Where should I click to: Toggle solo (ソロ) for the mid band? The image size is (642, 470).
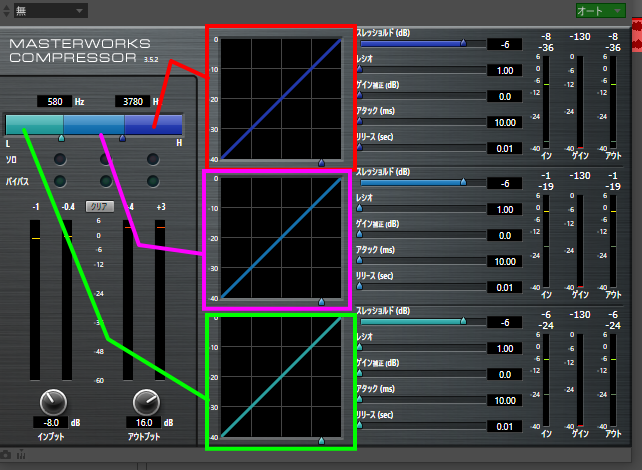(106, 159)
